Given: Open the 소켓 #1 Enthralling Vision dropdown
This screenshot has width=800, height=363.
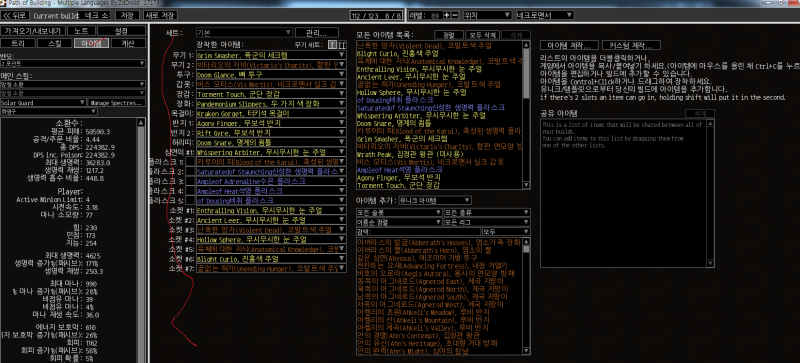Looking at the screenshot, I should pos(271,210).
